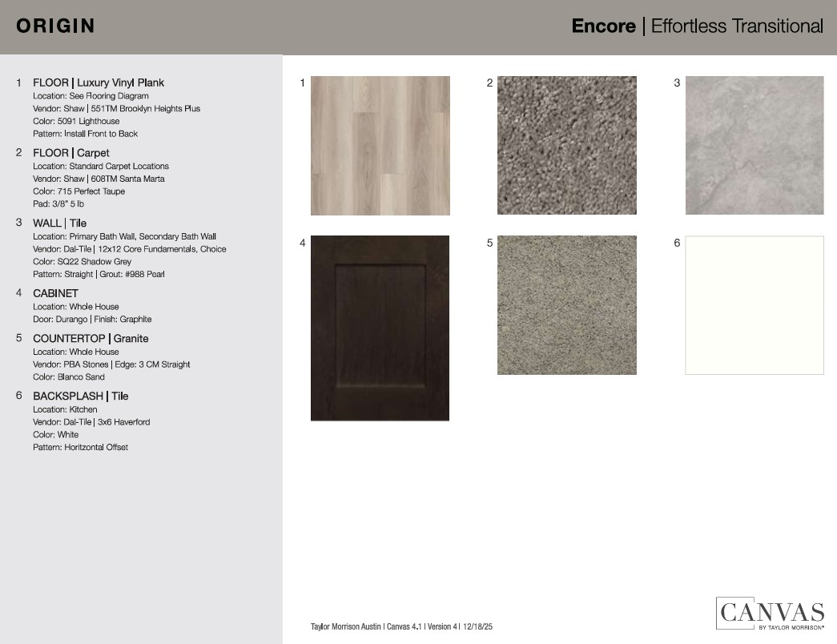
Task: Click 'Pad: 3/8" 5 lb' text
Action: pos(58,204)
